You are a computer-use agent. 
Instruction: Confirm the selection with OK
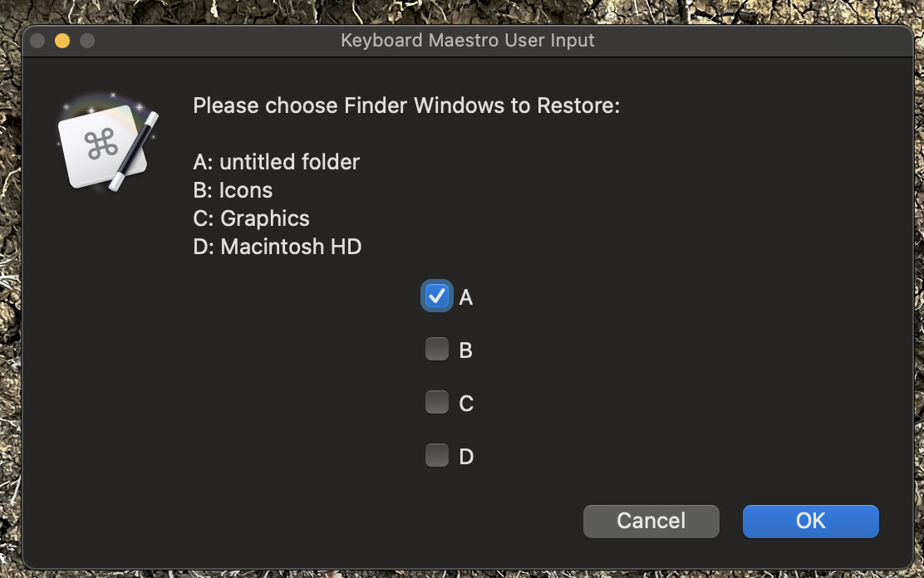[x=810, y=521]
